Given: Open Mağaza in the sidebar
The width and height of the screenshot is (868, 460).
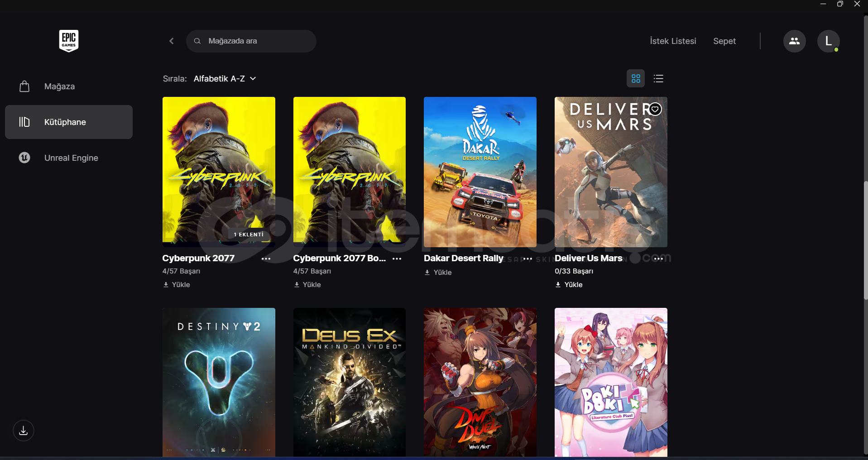Looking at the screenshot, I should click(x=69, y=86).
